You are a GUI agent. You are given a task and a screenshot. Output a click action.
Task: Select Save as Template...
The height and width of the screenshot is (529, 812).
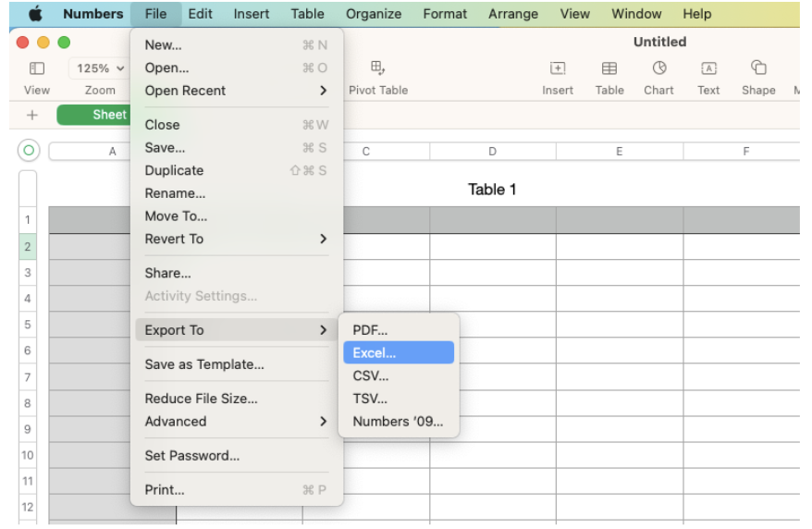point(237,364)
